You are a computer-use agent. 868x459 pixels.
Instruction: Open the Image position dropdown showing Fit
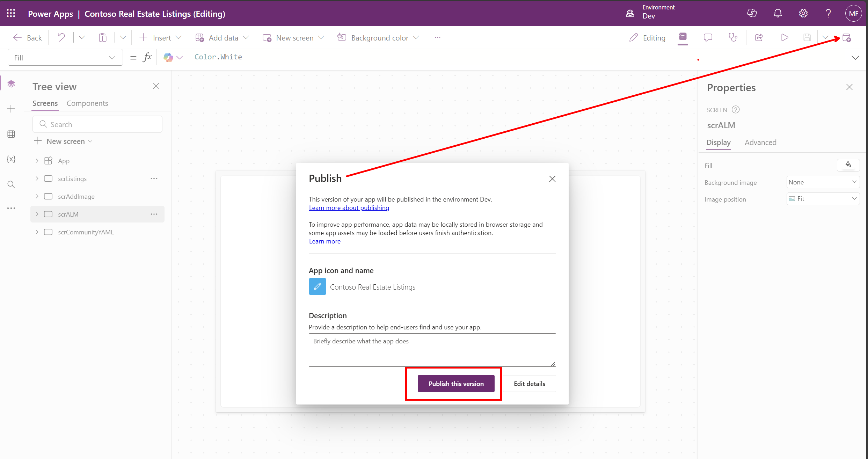[823, 198]
